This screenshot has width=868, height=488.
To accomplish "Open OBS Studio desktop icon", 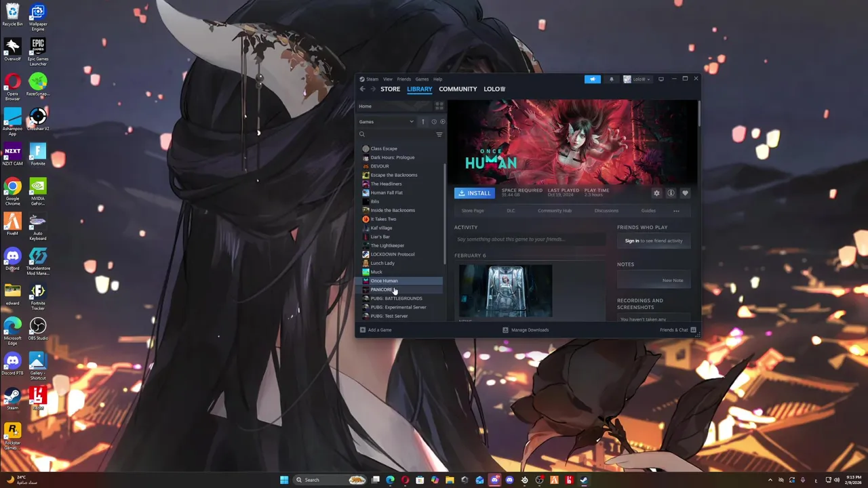I will point(38,329).
